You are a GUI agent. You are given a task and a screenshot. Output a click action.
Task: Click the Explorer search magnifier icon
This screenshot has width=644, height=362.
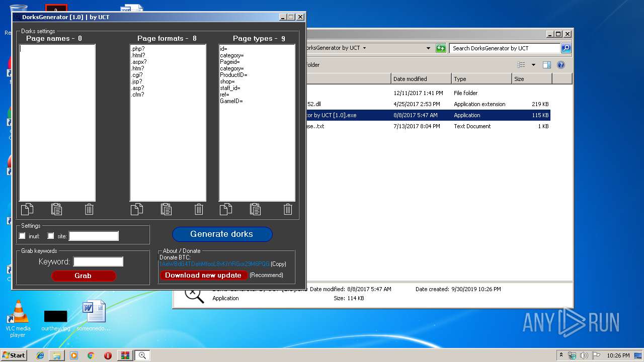566,48
